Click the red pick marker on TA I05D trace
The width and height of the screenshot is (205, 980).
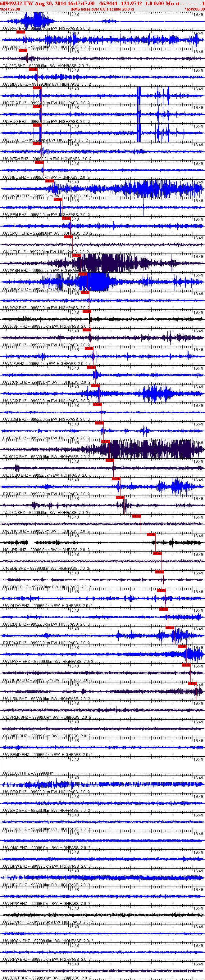[x=23, y=51]
